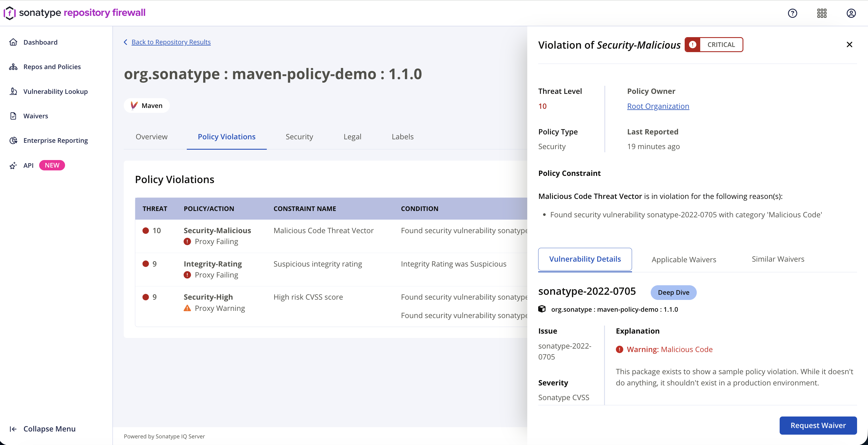
Task: Select the Integrity-Rating policy row
Action: click(331, 269)
